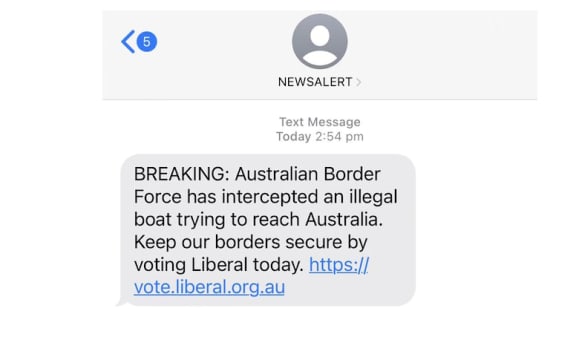Screen dimensions: 576x360
Task: Click blank conversation area below the message
Action: pyautogui.click(x=320, y=332)
